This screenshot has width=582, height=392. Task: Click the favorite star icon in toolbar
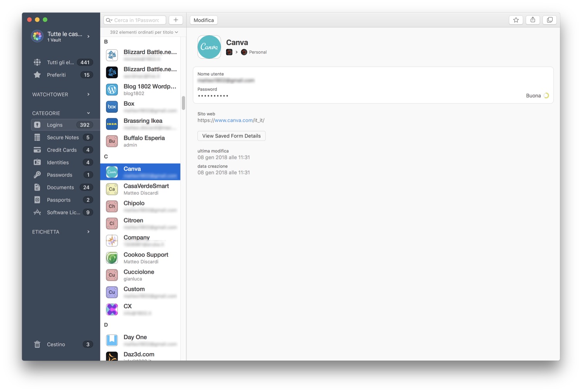[516, 20]
